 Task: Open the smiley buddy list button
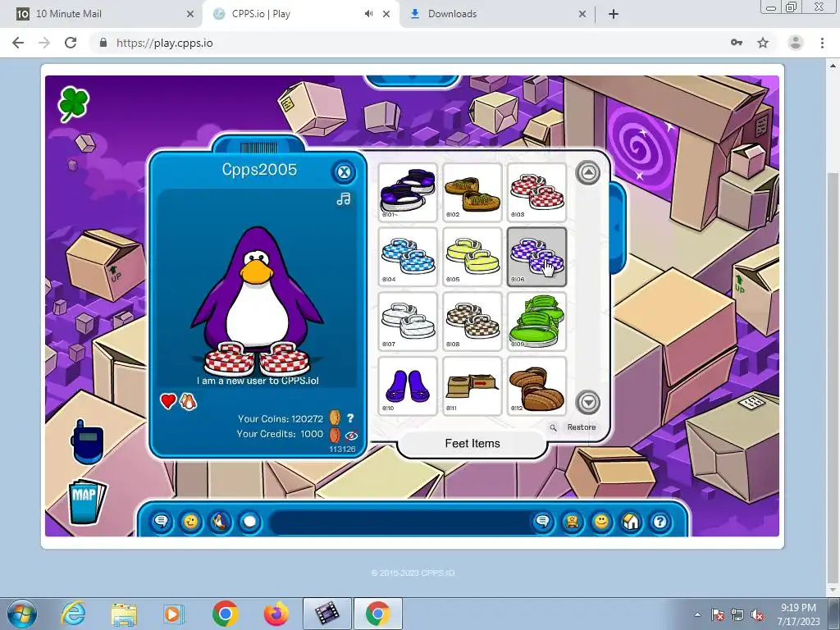[601, 521]
